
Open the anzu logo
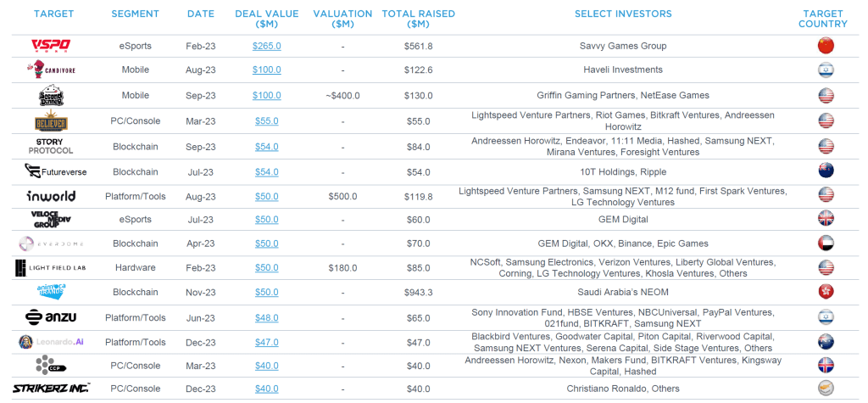click(x=51, y=317)
